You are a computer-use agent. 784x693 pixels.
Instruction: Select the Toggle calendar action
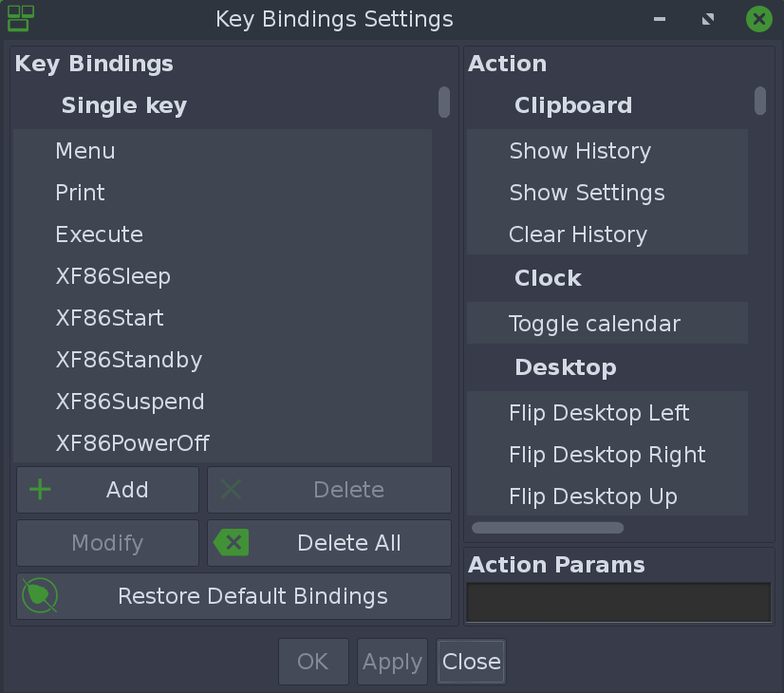pyautogui.click(x=594, y=324)
